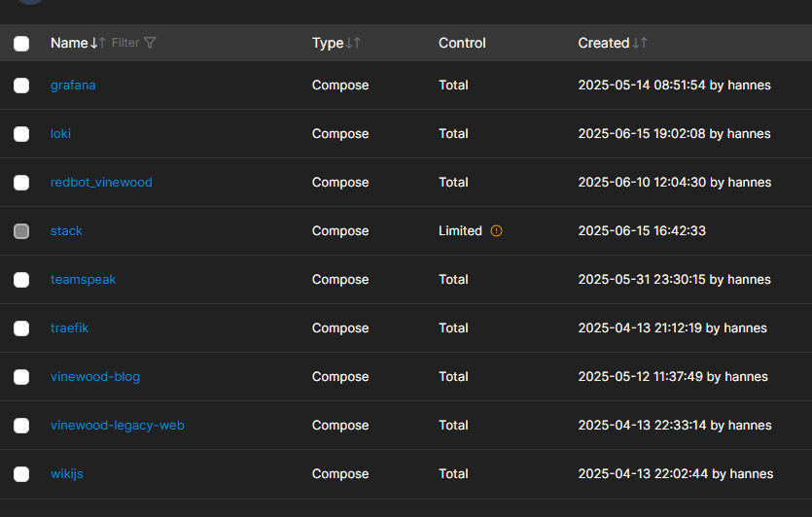Tick the checkbox next to wikijs
This screenshot has width=812, height=517.
21,474
